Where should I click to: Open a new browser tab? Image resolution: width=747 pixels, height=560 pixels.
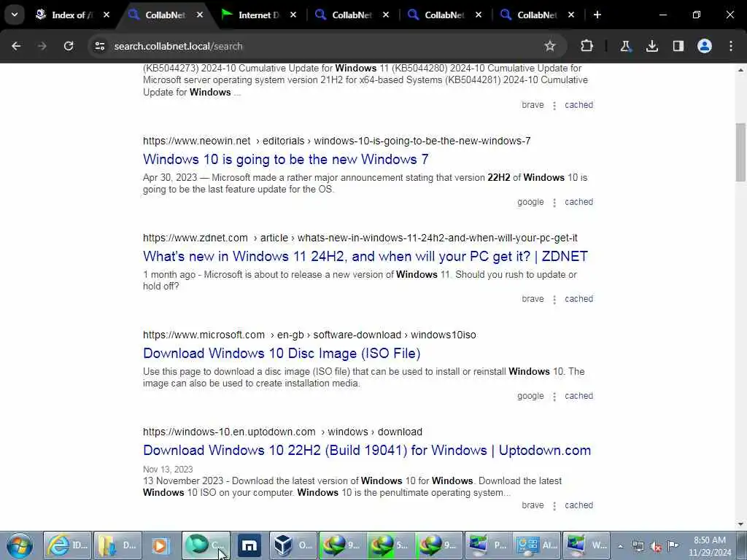tap(597, 15)
